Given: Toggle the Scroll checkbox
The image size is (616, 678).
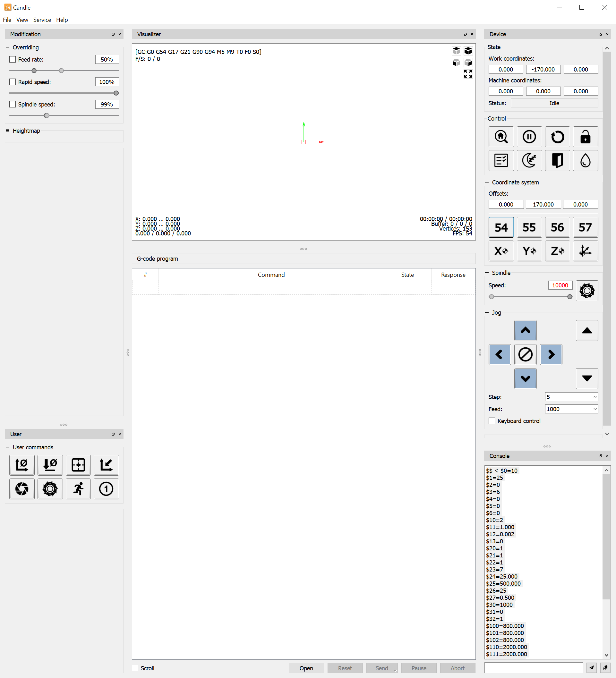Looking at the screenshot, I should (x=135, y=668).
